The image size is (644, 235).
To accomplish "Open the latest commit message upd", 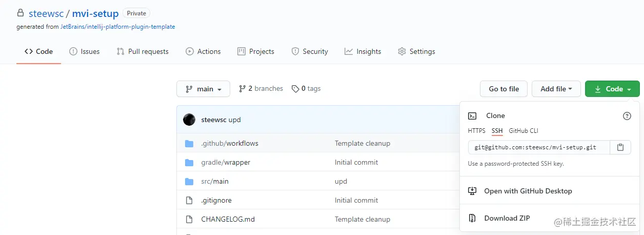I will tap(235, 120).
